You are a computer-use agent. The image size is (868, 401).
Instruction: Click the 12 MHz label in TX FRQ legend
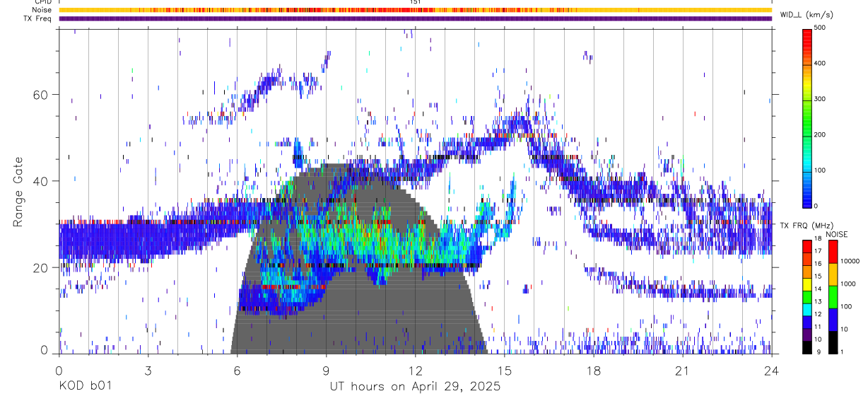coord(818,314)
